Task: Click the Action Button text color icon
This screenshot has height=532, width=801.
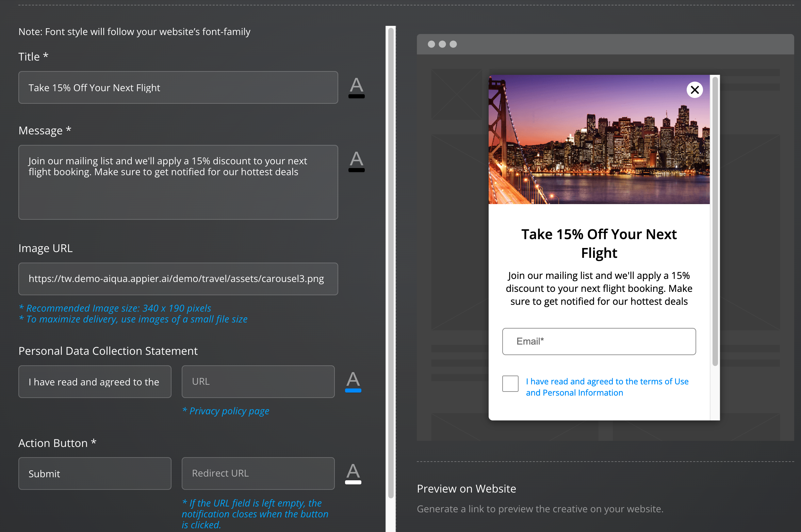Action: coord(353,473)
